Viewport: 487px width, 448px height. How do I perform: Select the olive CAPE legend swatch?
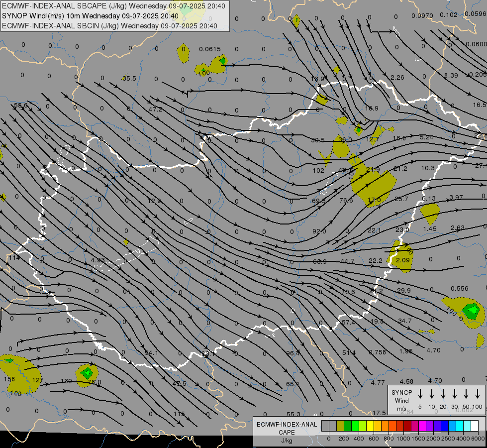(340, 426)
